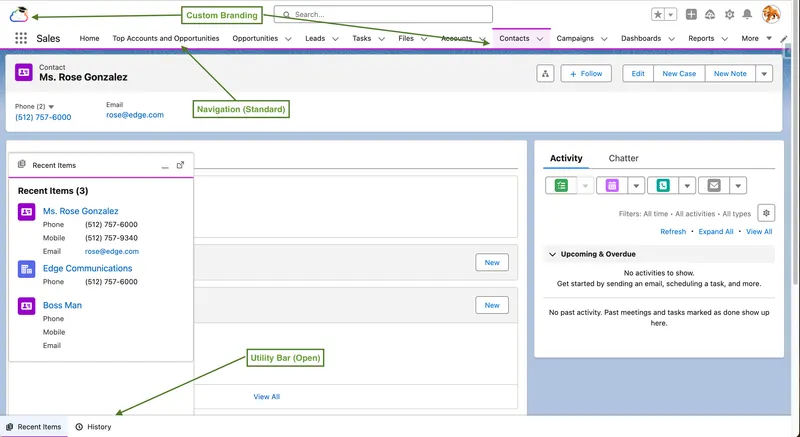This screenshot has width=800, height=437.
Task: Click the New Case button
Action: tap(679, 74)
